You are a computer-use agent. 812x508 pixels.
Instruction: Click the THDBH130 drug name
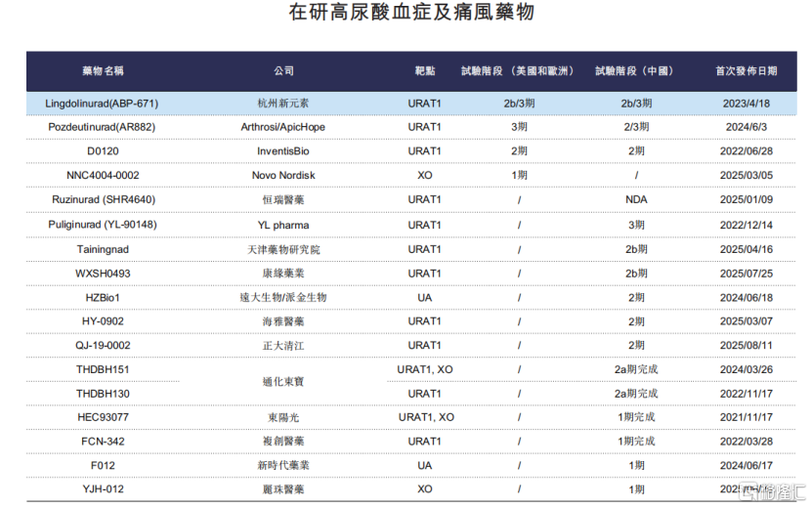click(103, 394)
